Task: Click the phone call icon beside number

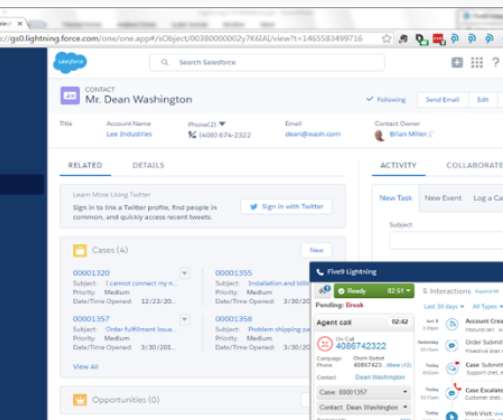Action: tap(192, 134)
